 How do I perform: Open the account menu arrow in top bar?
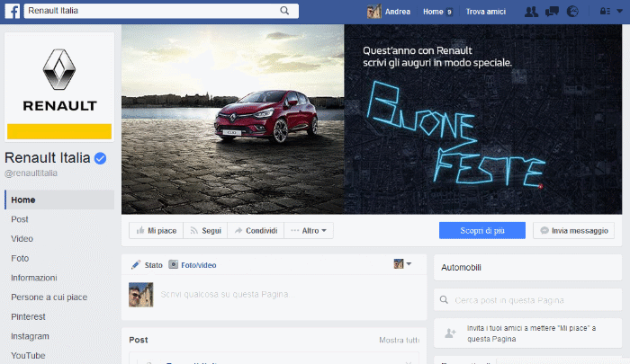coord(618,12)
